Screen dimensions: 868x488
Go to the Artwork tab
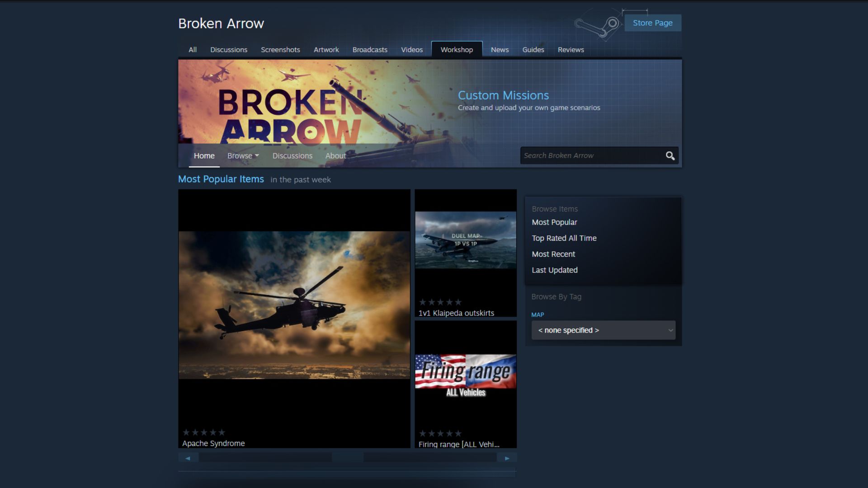(x=326, y=50)
